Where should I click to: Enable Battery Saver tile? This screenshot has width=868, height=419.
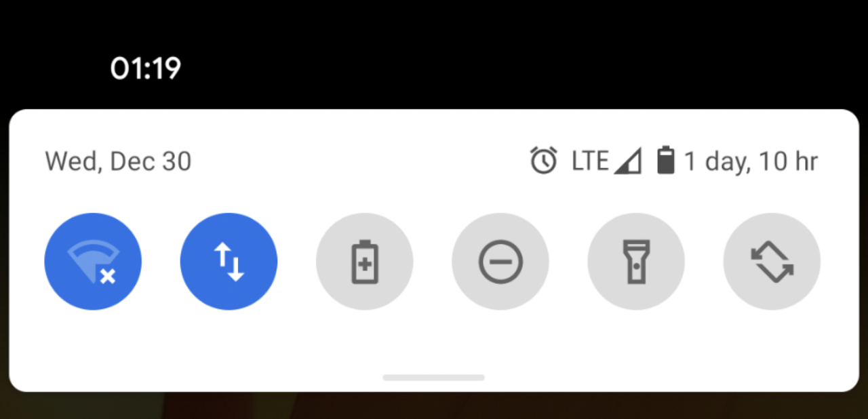pyautogui.click(x=365, y=262)
